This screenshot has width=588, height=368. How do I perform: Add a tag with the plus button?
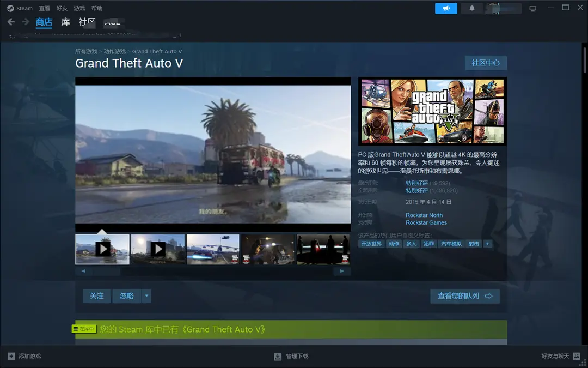point(487,244)
